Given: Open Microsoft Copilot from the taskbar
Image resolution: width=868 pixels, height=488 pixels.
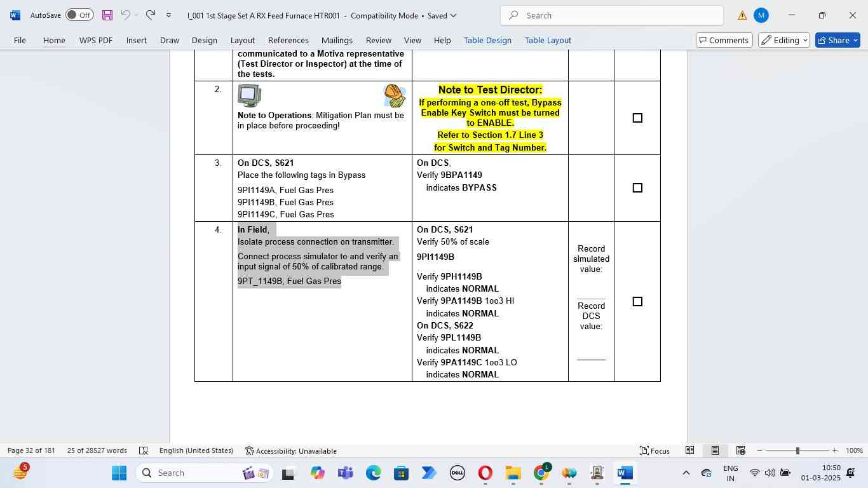Looking at the screenshot, I should 317,473.
